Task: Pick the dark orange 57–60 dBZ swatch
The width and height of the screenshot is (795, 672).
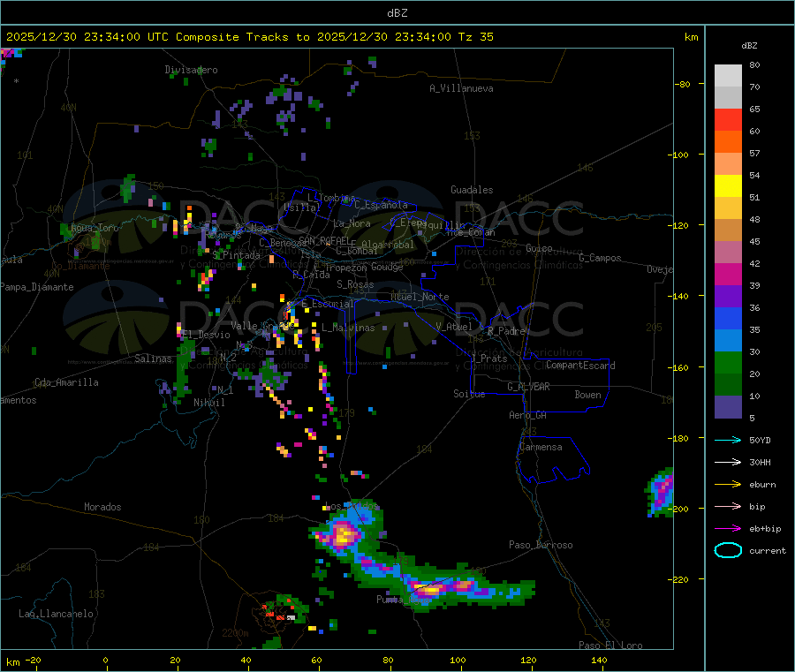Action: click(728, 142)
